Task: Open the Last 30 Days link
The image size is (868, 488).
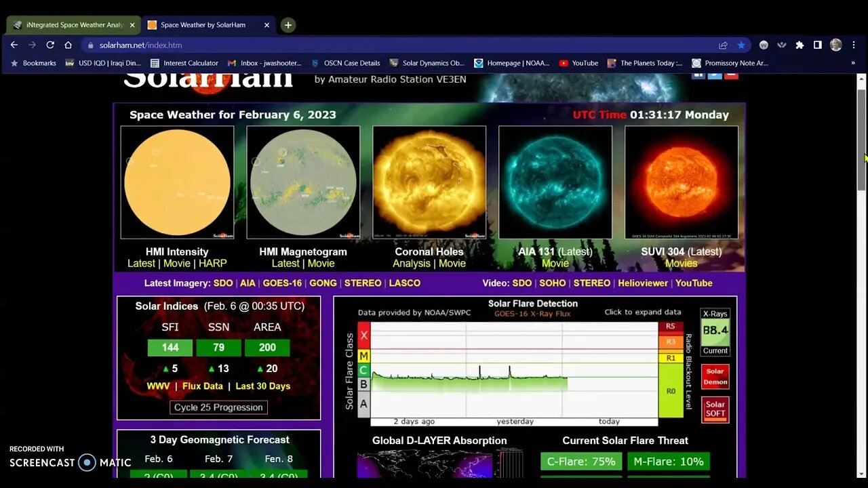Action: tap(262, 386)
